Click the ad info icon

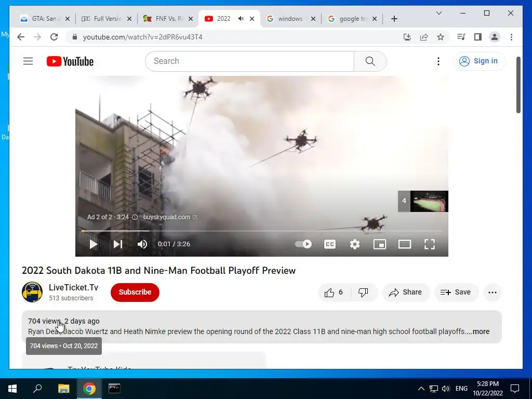click(135, 217)
